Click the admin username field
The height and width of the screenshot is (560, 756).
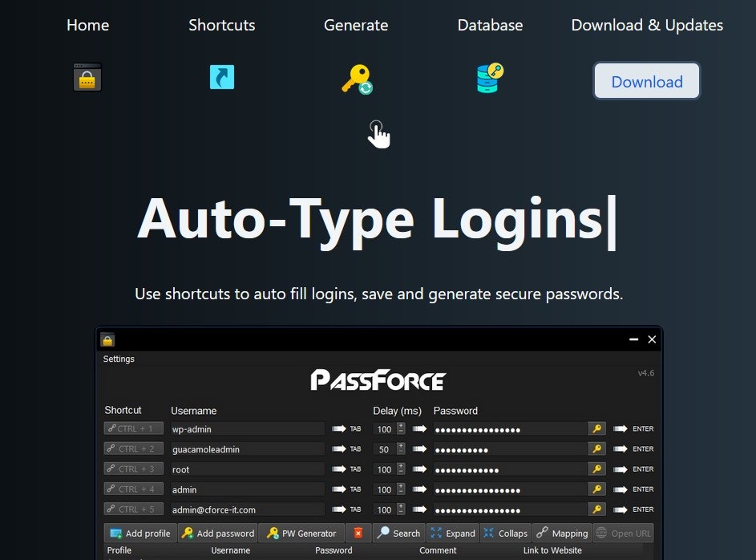[x=247, y=489]
